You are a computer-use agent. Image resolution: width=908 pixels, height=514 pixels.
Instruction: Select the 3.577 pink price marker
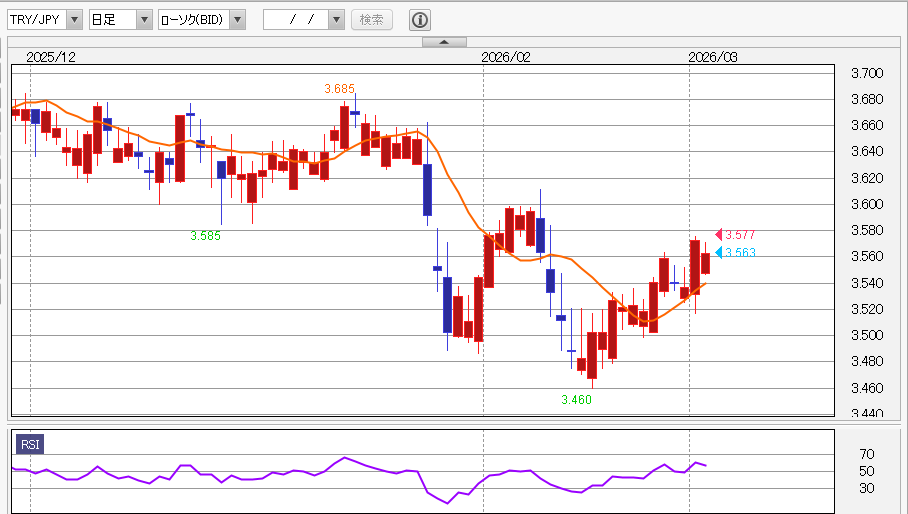(735, 234)
